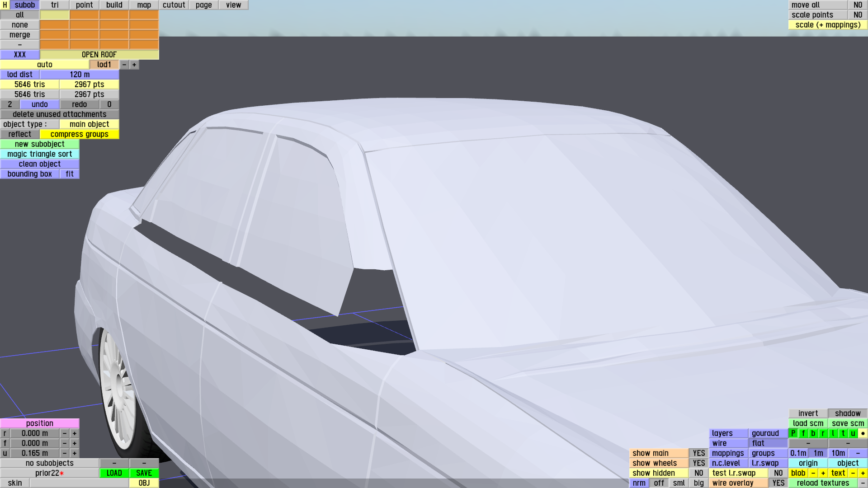Viewport: 868px width, 488px height.
Task: Toggle wire overlay YES value
Action: pos(778,483)
